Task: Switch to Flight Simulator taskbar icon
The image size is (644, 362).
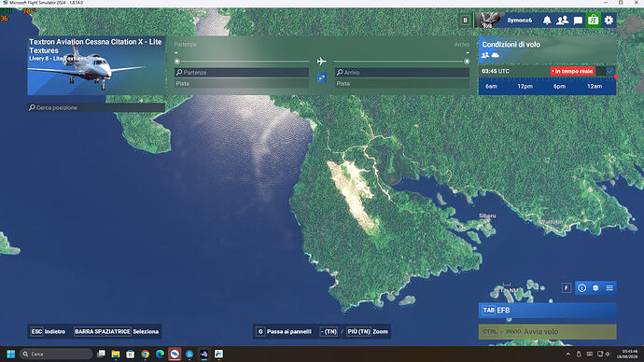Action: click(x=204, y=354)
